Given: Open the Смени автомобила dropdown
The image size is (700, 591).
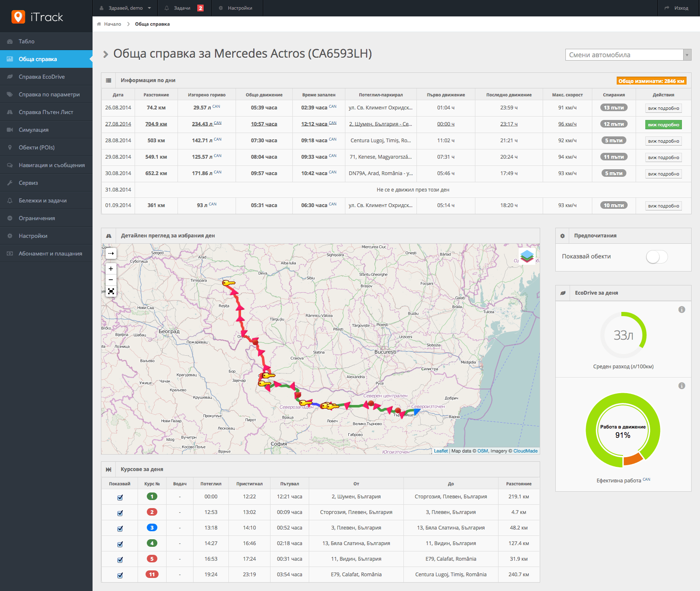Looking at the screenshot, I should 628,55.
